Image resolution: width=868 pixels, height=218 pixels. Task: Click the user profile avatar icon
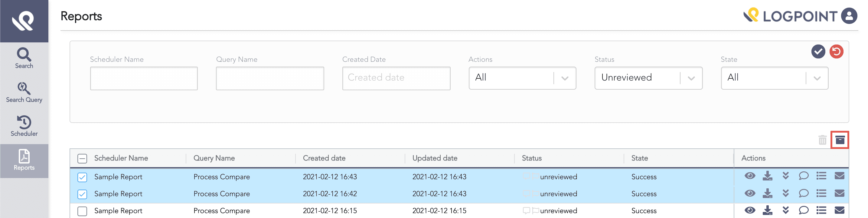click(x=849, y=16)
